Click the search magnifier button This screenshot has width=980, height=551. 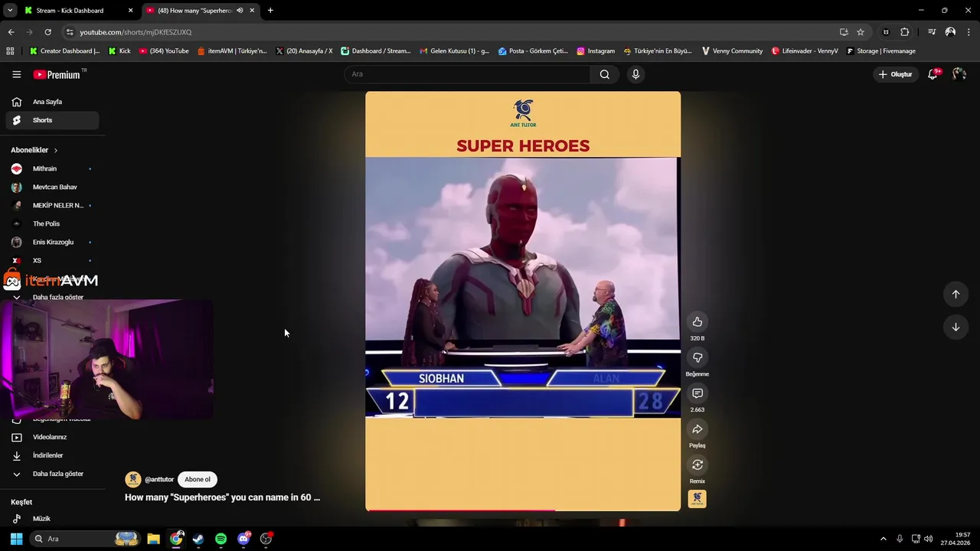(x=605, y=74)
